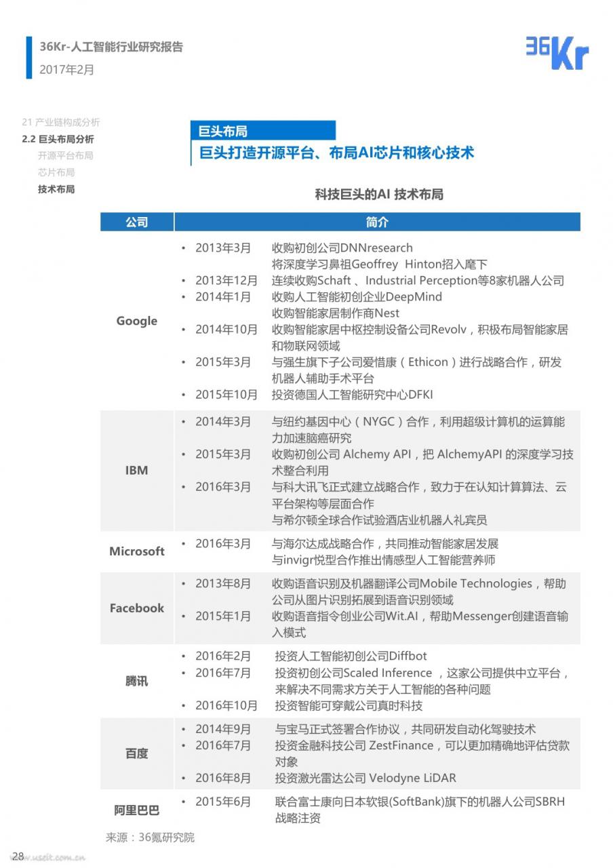Click the 36Kr logo at top right
Viewport: 613px width, 868px height.
[557, 53]
